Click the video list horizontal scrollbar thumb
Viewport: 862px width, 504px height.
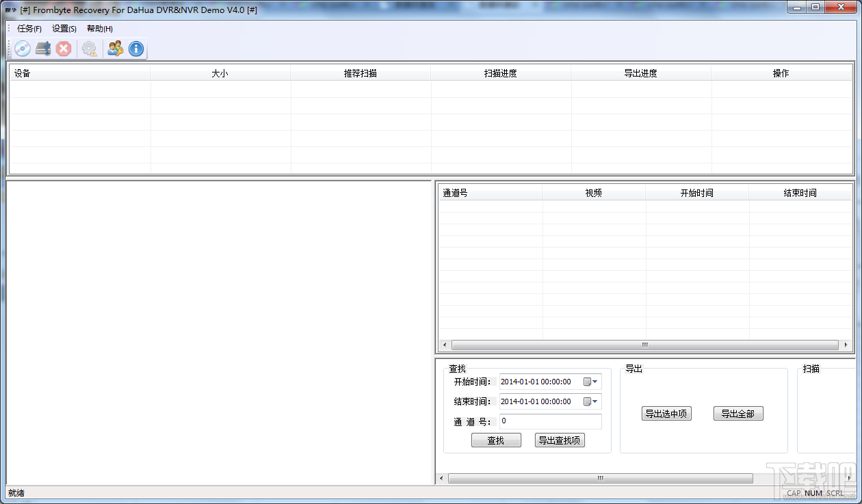tap(644, 345)
